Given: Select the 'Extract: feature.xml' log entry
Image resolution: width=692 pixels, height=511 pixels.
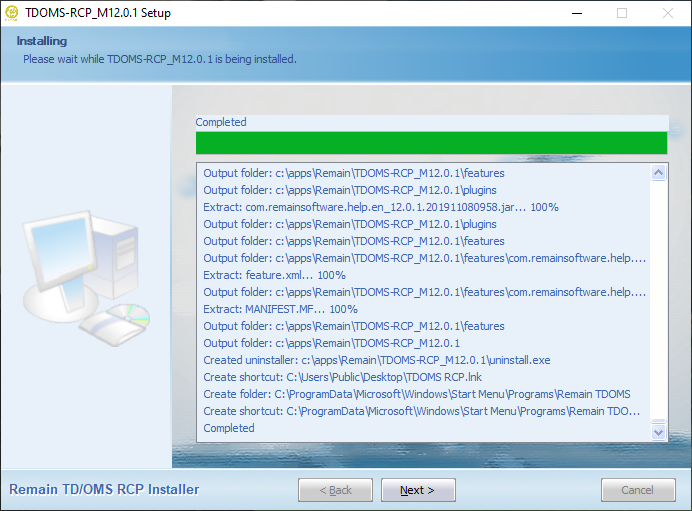Looking at the screenshot, I should 274,275.
